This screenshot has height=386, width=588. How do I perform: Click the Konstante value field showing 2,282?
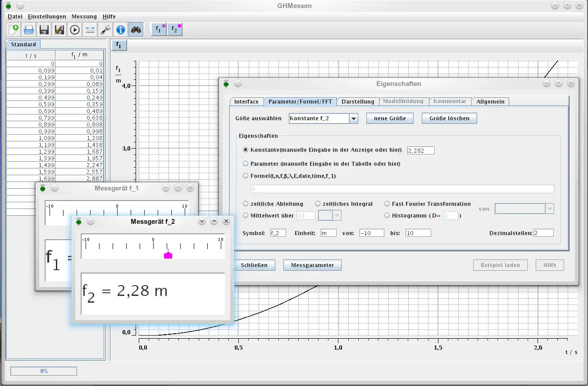(x=421, y=150)
